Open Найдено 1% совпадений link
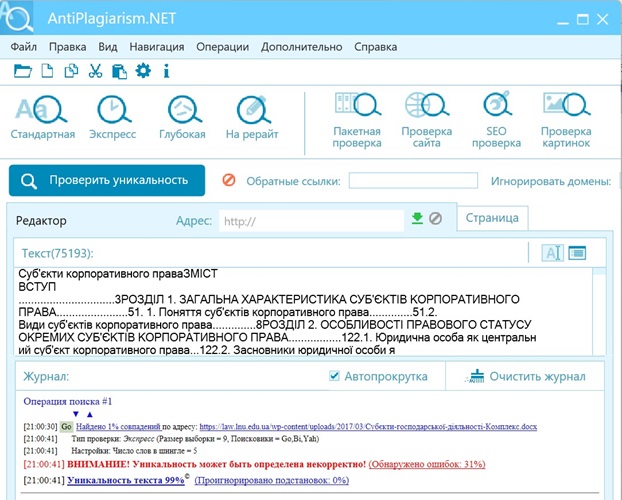This screenshot has height=500, width=622. (x=118, y=427)
